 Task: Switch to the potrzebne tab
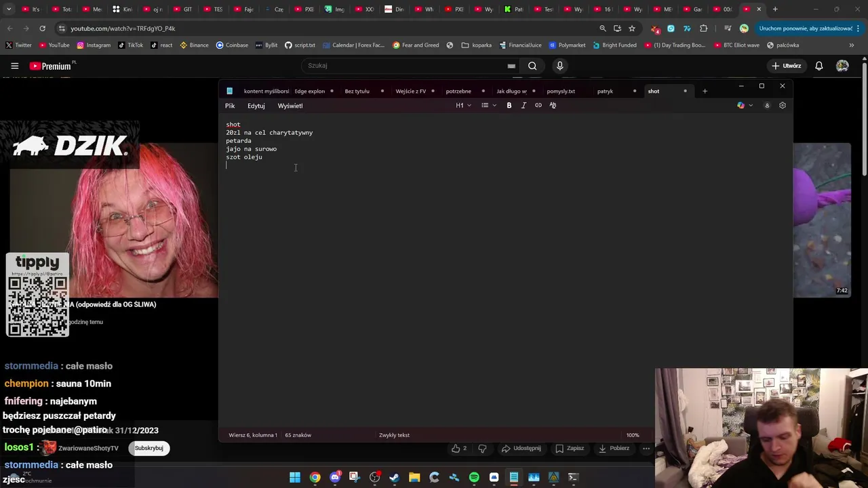458,91
